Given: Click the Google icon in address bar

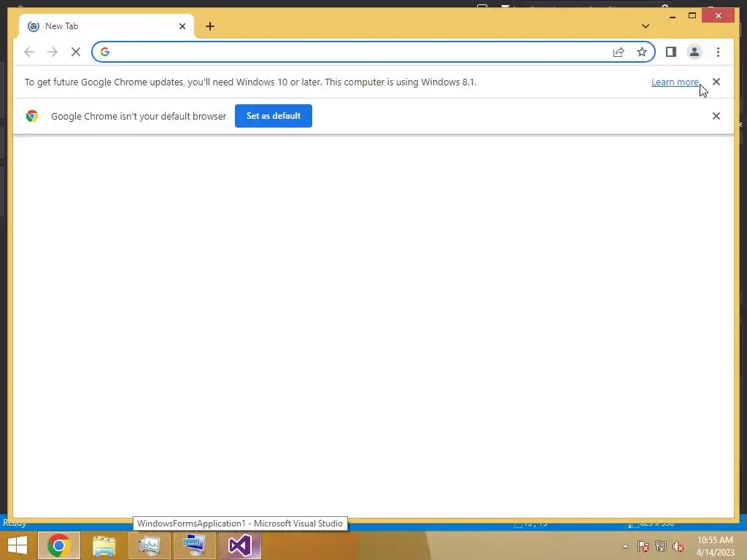Looking at the screenshot, I should pos(105,52).
